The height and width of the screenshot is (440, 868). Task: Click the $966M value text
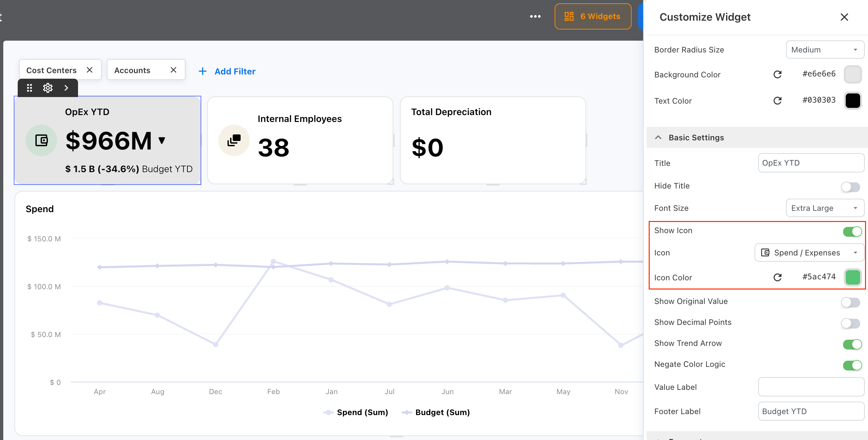(x=108, y=140)
